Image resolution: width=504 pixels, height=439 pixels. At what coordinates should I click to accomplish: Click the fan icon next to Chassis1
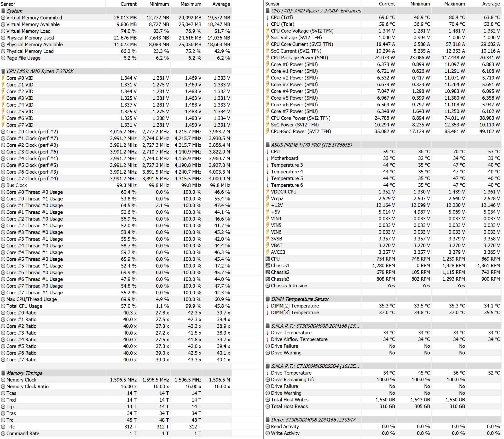click(x=268, y=266)
